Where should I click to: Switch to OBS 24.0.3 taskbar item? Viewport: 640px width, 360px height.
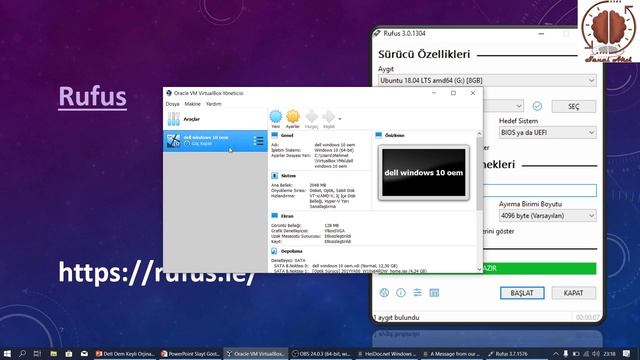321,354
